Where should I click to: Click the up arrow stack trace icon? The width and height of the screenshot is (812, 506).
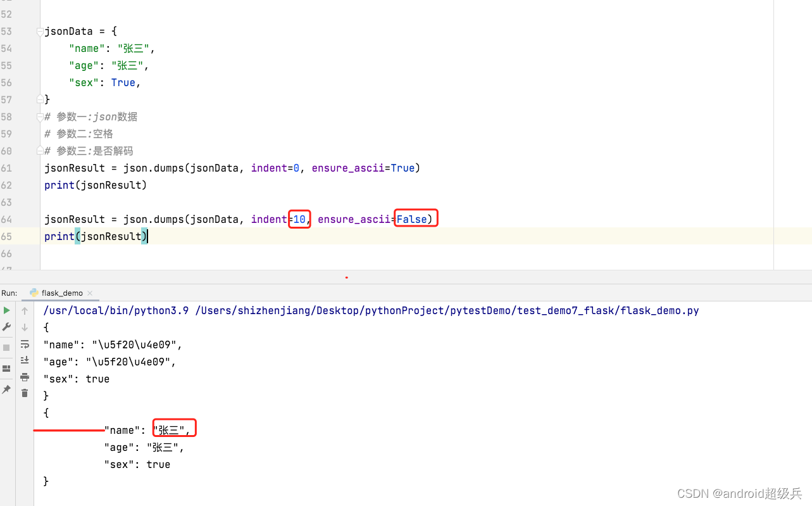pos(25,310)
